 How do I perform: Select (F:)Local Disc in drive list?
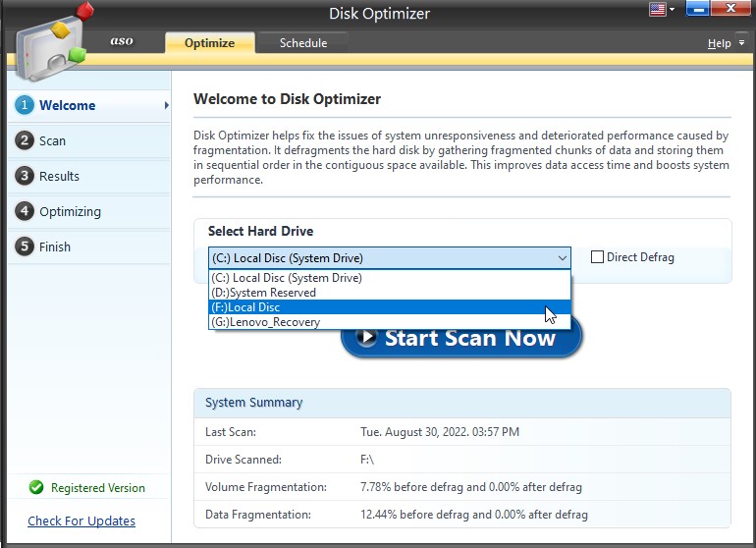pyautogui.click(x=390, y=306)
